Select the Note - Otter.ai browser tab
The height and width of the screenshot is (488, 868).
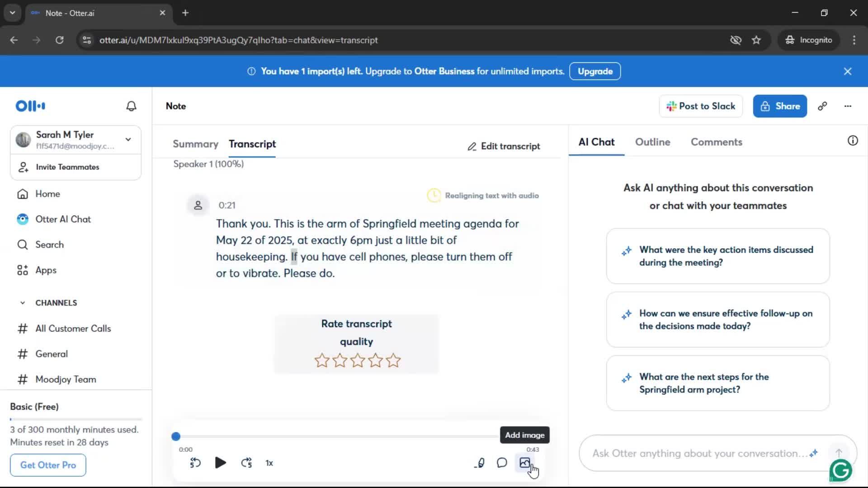(x=98, y=13)
